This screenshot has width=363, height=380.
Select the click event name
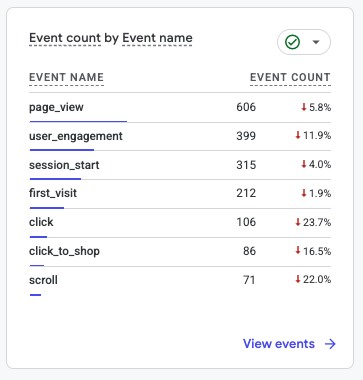click(x=41, y=222)
